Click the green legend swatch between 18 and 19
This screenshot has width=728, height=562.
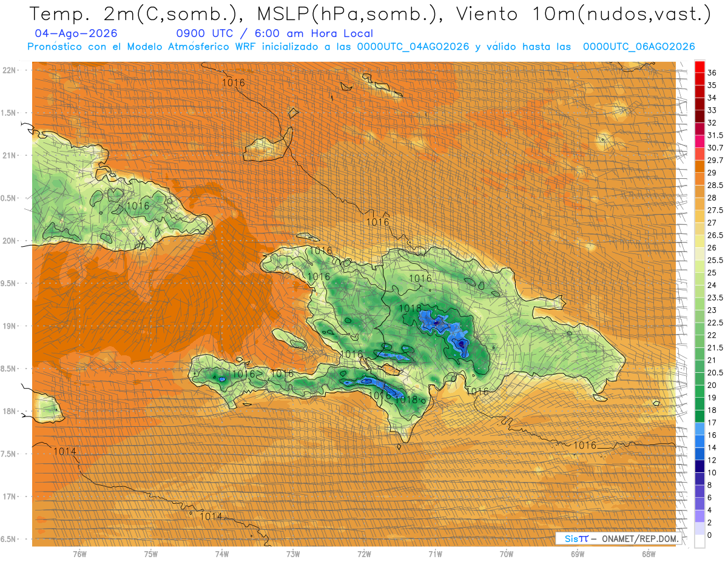point(699,404)
